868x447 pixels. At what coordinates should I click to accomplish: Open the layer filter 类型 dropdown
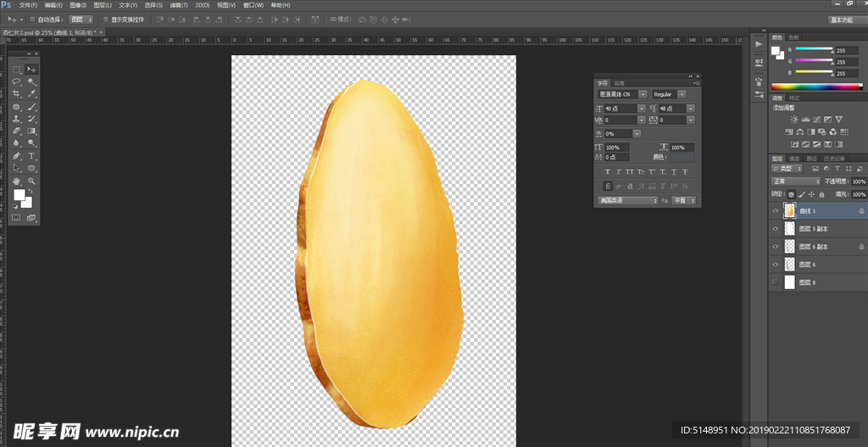[787, 169]
